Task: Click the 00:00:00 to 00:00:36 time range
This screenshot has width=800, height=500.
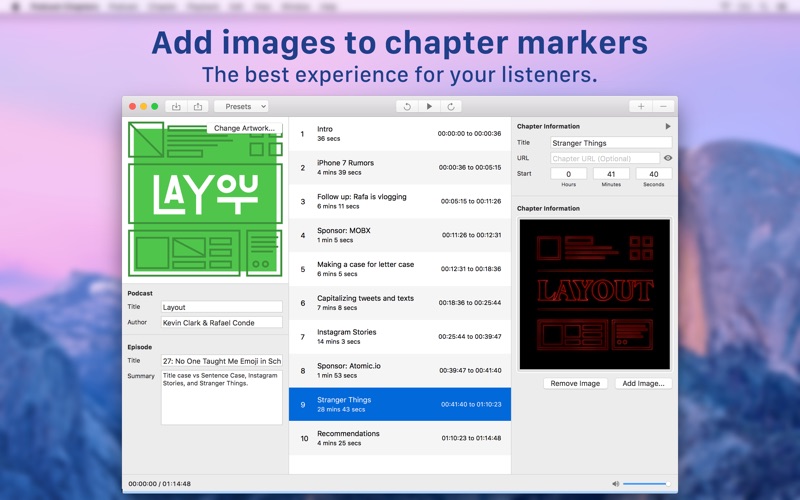Action: (469, 134)
